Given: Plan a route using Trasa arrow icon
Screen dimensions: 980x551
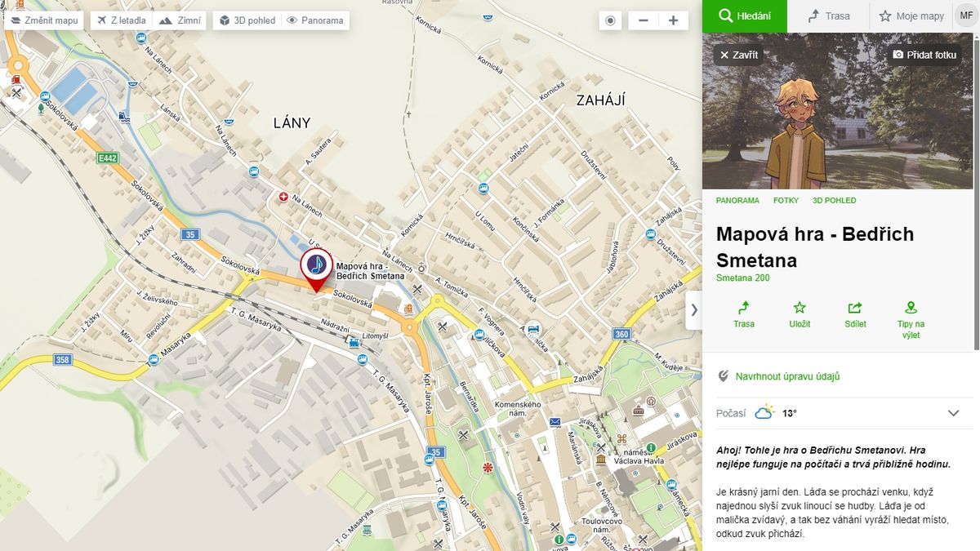Looking at the screenshot, I should 744,314.
